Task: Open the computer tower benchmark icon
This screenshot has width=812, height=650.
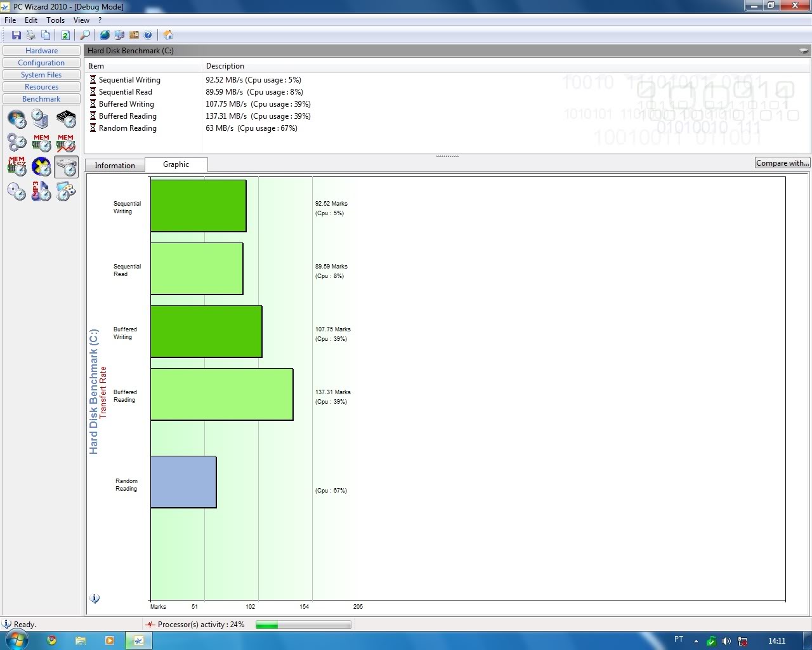Action: (41, 119)
